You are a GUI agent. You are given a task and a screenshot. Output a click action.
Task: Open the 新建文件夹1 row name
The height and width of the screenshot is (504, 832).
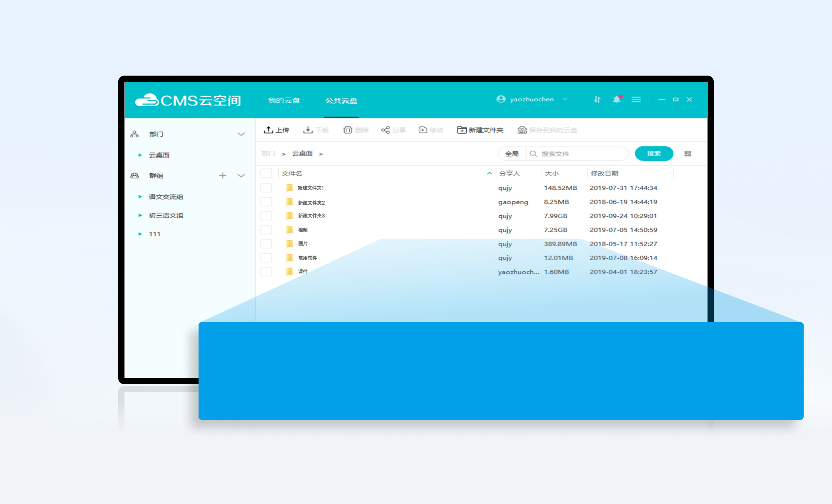pos(311,188)
